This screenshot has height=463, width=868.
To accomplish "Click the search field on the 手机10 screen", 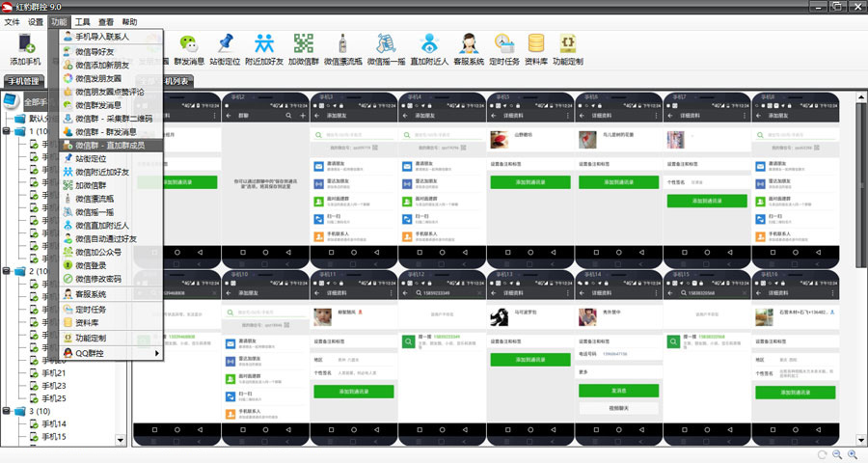I will [x=266, y=313].
